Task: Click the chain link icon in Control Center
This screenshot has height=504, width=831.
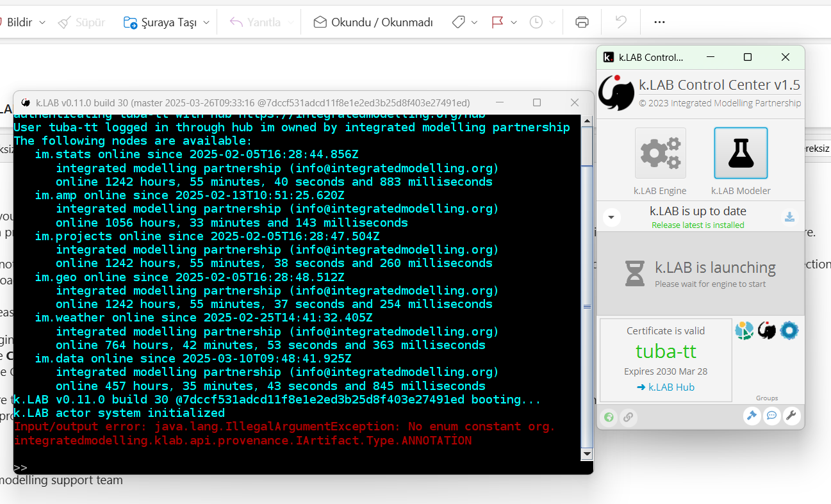Action: pyautogui.click(x=629, y=418)
